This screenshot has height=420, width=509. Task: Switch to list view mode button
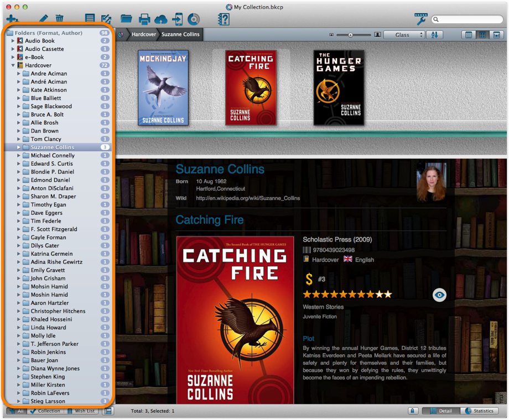click(x=468, y=35)
